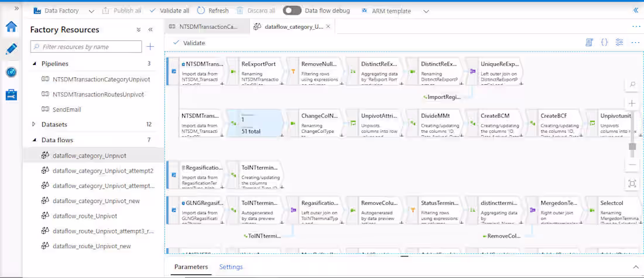Click the zoom slider handle
The width and height of the screenshot is (644, 278).
point(632,146)
